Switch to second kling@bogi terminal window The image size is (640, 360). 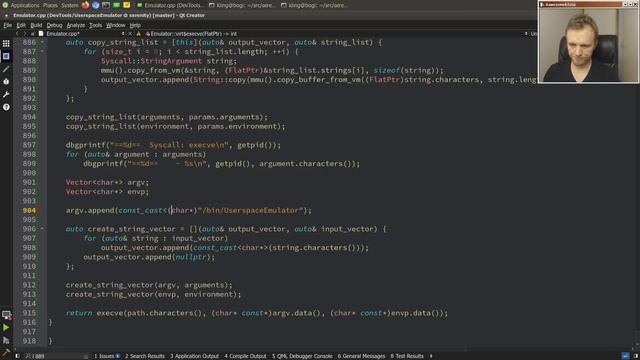coord(314,5)
